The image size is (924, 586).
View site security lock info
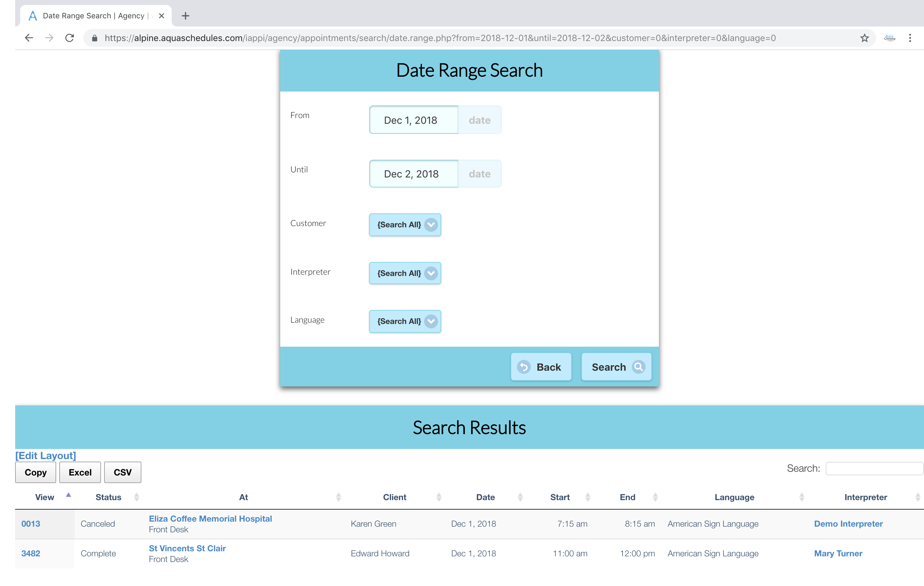tap(94, 38)
